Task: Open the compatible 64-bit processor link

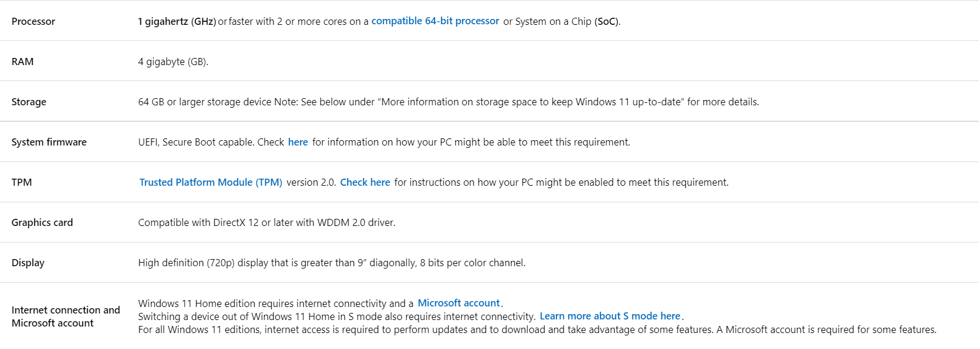Action: (435, 21)
